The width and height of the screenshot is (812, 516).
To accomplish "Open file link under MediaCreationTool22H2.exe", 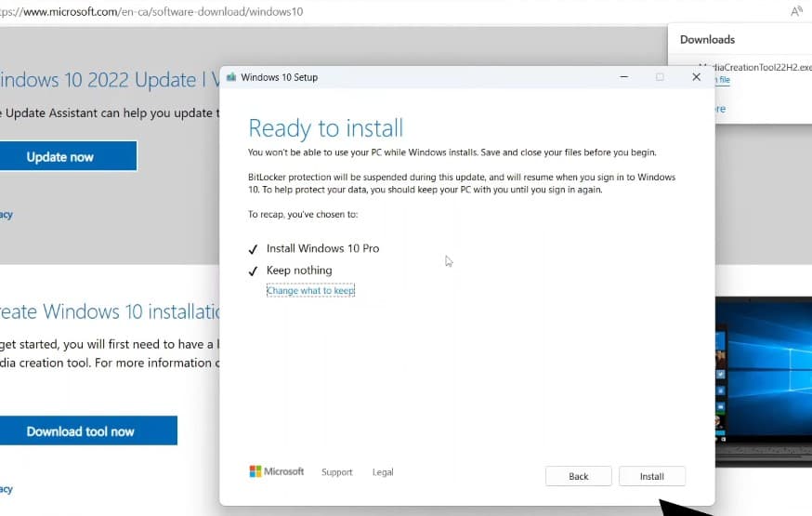I will (x=722, y=81).
